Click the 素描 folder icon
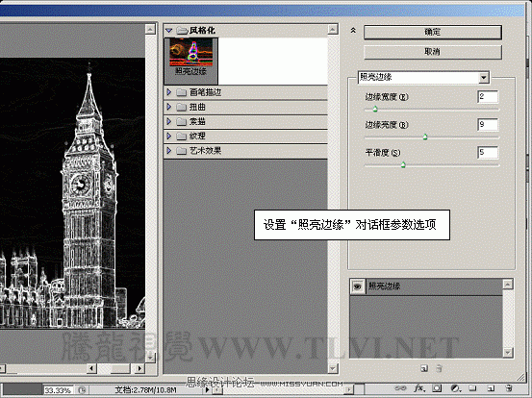532x398 pixels. click(x=182, y=122)
